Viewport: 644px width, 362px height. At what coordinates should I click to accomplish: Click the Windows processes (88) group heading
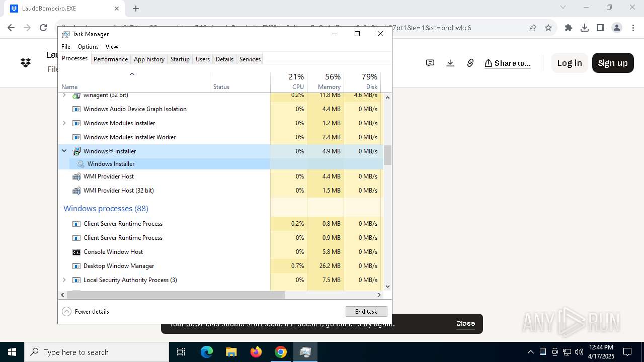click(x=106, y=208)
